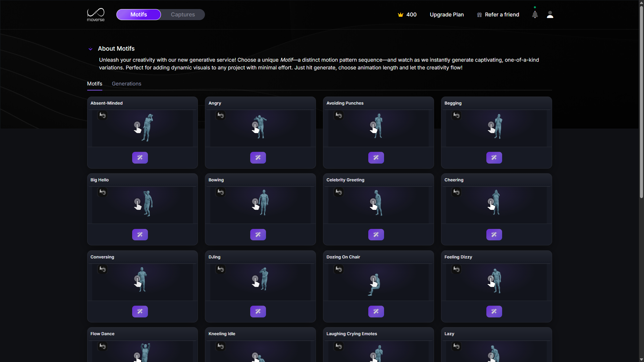Click the circular arrow icon on Lazy card

tap(457, 346)
